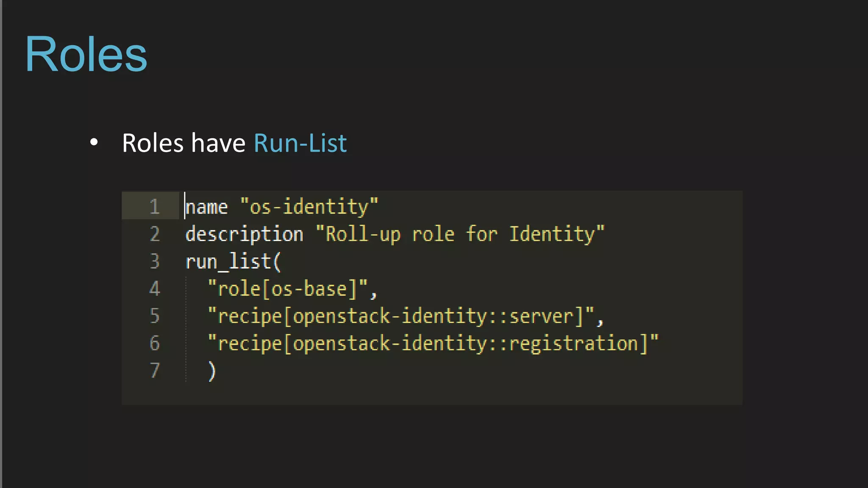Click the "Roles have" bullet text
The height and width of the screenshot is (488, 868).
184,143
